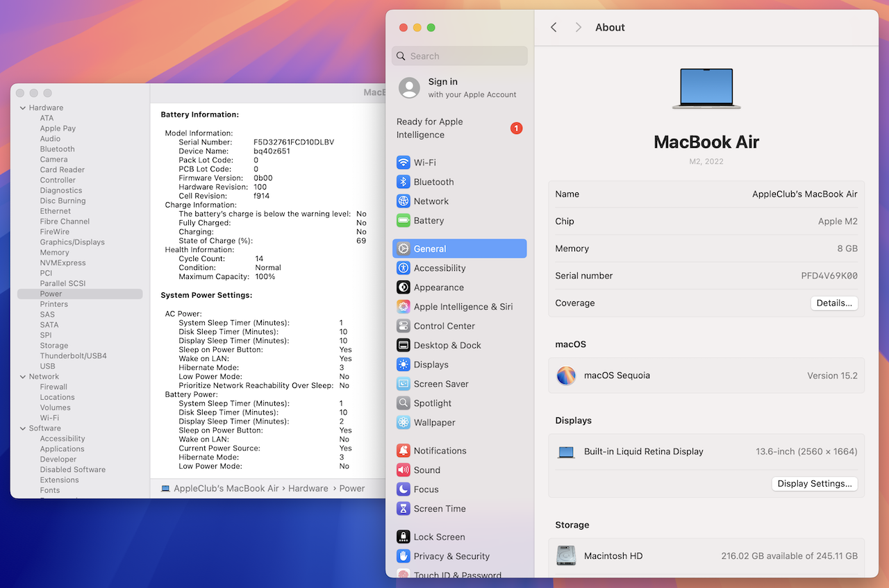889x588 pixels.
Task: Open the Battery icon in sidebar
Action: 404,221
